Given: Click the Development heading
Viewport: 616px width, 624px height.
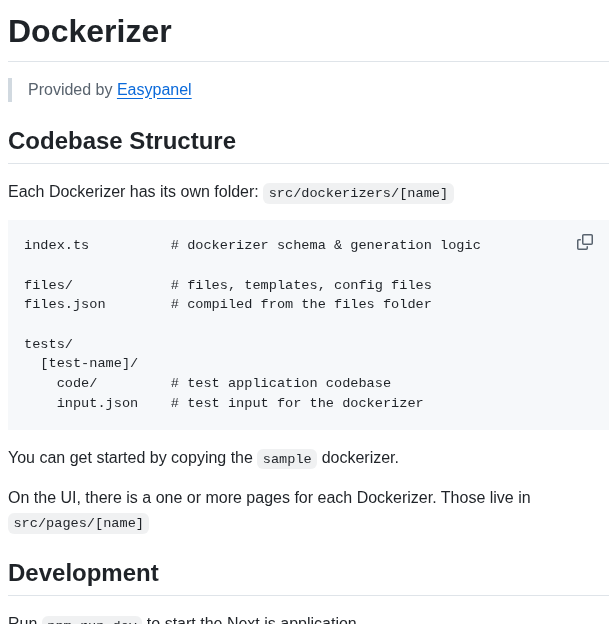Looking at the screenshot, I should pyautogui.click(x=83, y=573).
